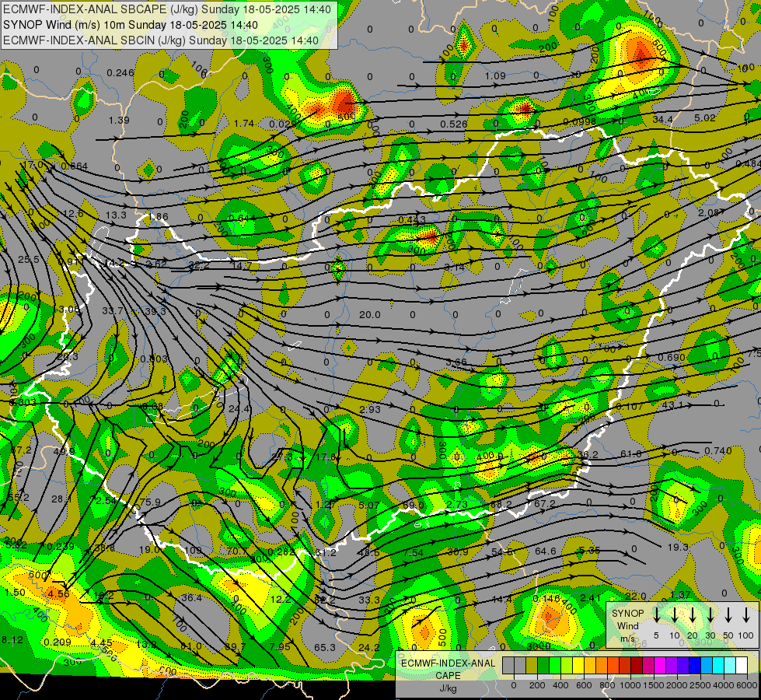Click the 65.3 value on the map

click(x=325, y=647)
